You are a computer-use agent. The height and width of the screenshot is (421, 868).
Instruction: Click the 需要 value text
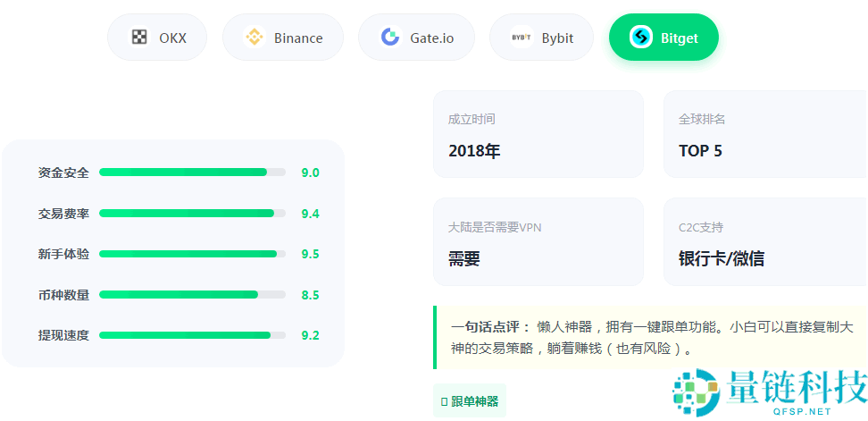463,258
